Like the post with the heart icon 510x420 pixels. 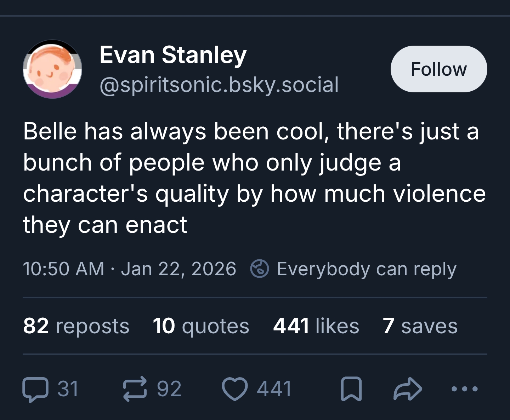coord(234,389)
